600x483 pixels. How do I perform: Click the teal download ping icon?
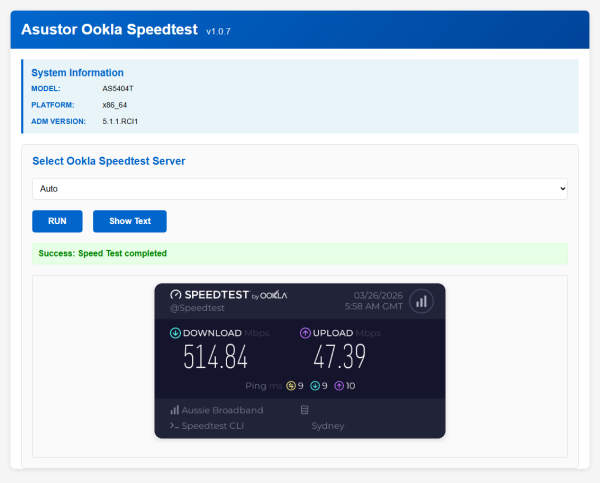tap(315, 386)
